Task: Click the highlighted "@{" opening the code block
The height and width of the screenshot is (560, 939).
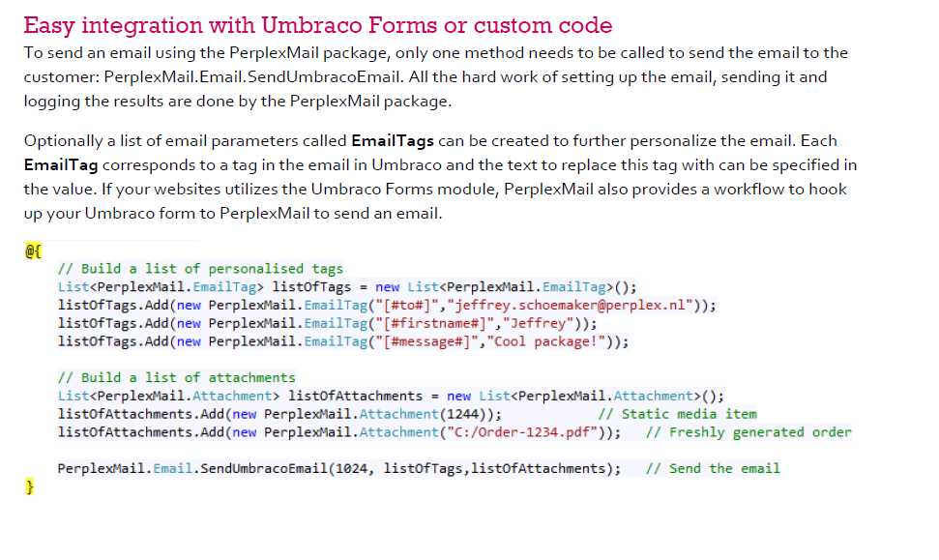Action: tap(33, 251)
